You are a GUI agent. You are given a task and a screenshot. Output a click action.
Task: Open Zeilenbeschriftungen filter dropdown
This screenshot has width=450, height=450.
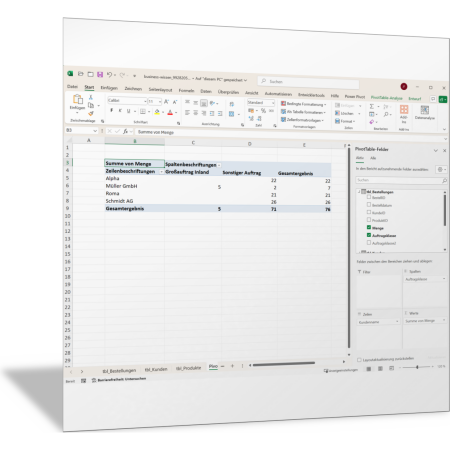(161, 172)
